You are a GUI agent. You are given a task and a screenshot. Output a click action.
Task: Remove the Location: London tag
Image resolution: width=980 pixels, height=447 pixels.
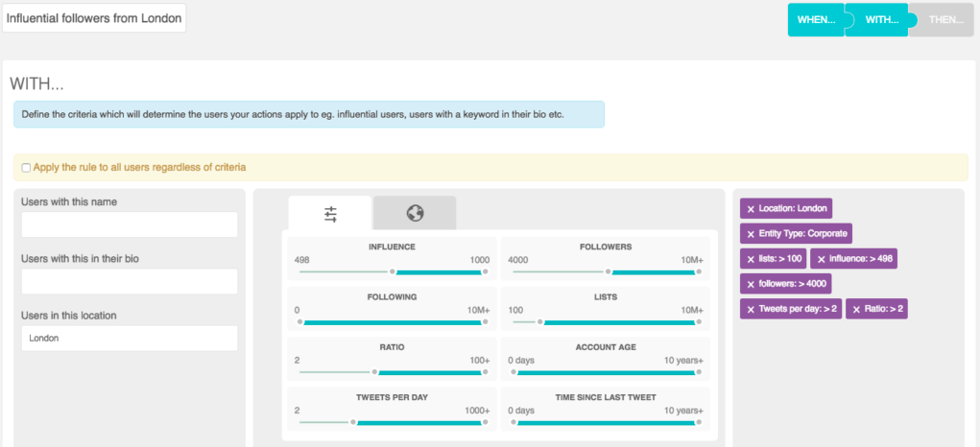click(x=751, y=209)
